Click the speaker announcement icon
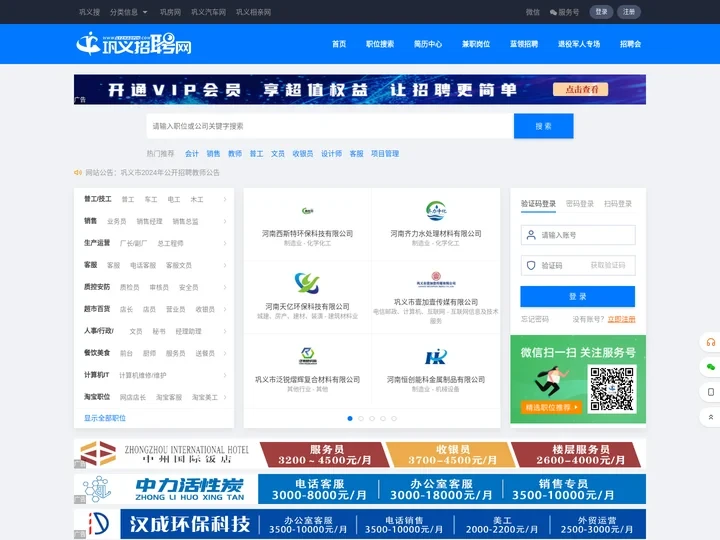Viewport: 720px width, 540px height. click(x=78, y=173)
